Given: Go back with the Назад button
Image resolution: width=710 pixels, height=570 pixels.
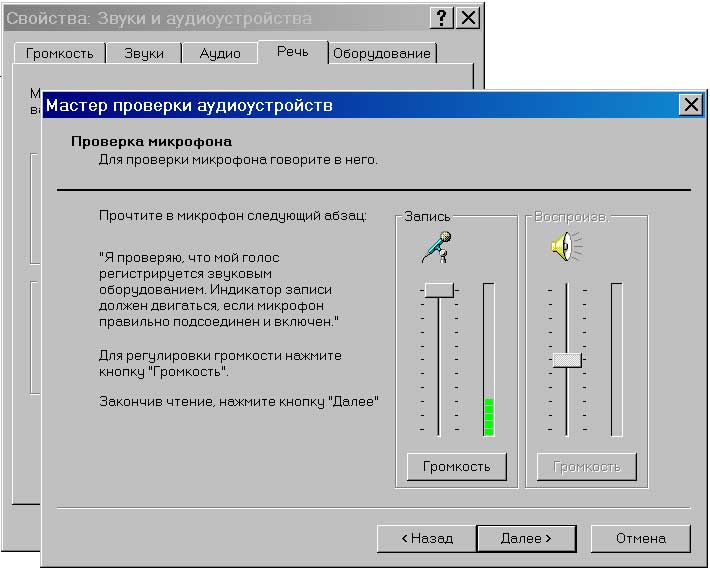Looking at the screenshot, I should (427, 538).
